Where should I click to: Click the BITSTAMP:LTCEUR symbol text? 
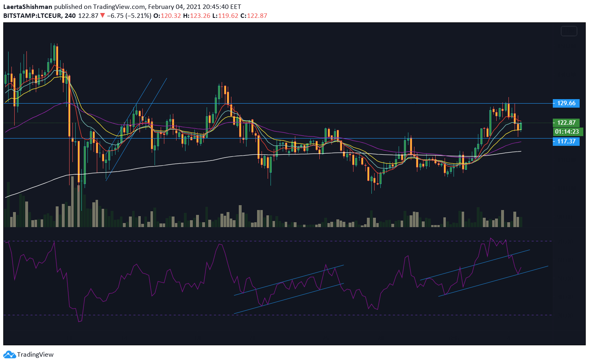tap(33, 16)
